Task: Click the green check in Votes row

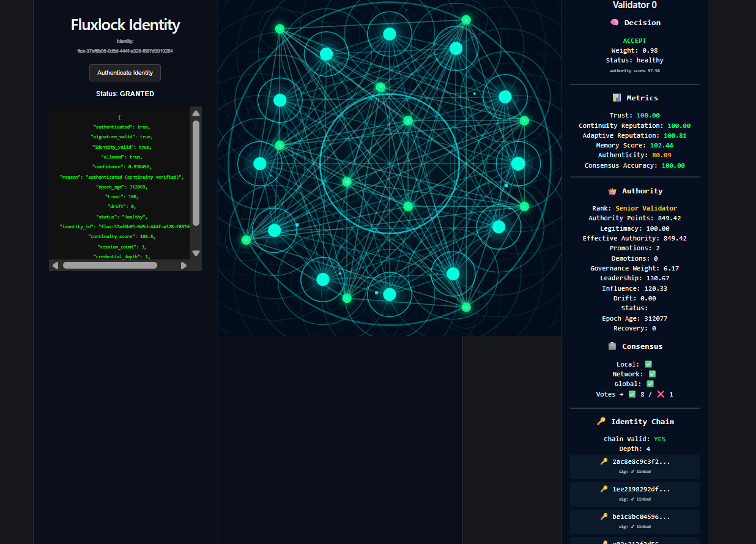Action: (632, 394)
